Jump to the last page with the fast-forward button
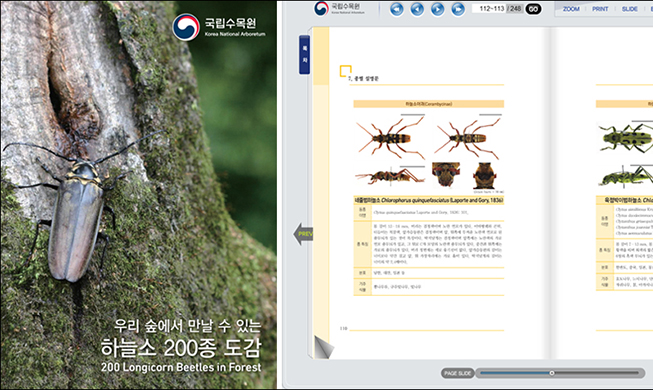 pos(458,9)
